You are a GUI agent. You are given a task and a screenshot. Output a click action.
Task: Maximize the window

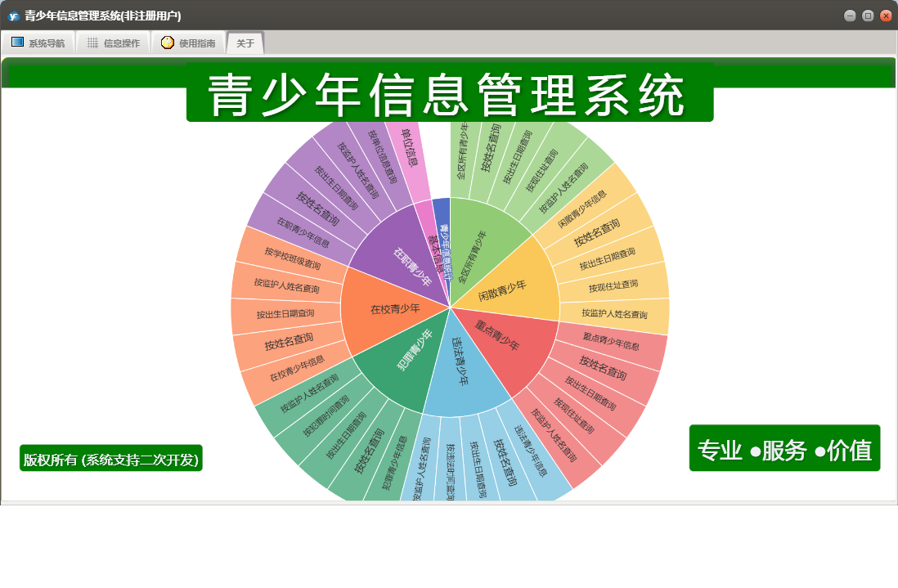pos(868,16)
